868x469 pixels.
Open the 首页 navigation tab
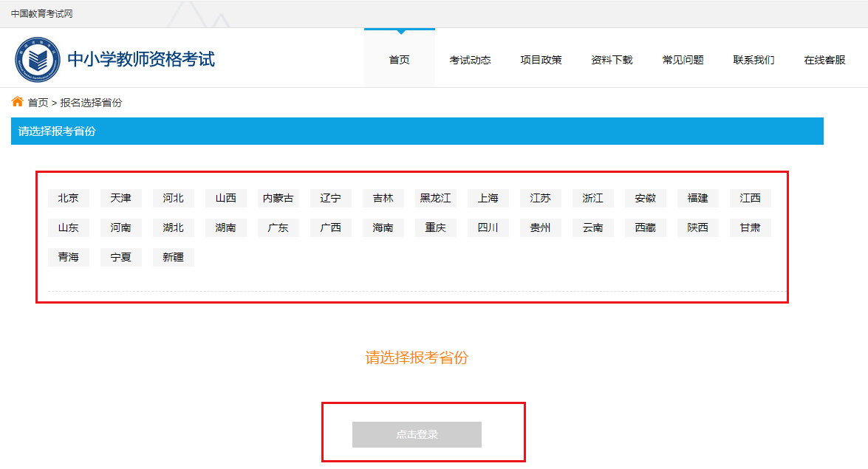click(x=399, y=60)
